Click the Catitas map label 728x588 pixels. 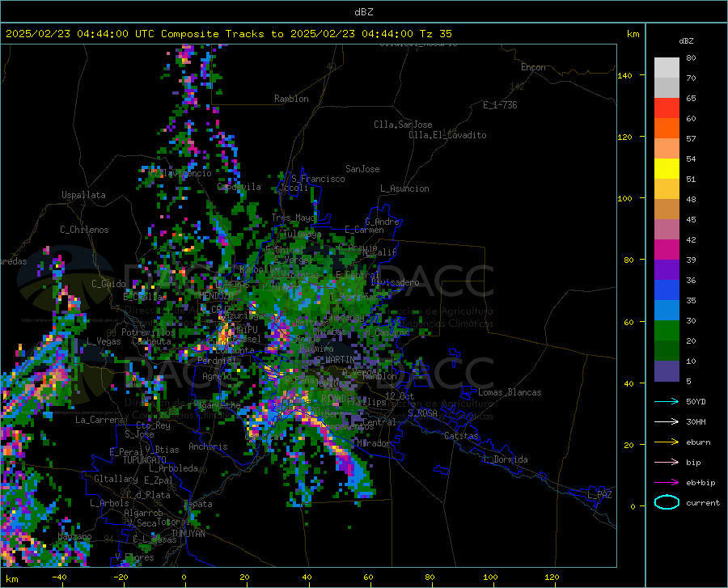point(462,436)
